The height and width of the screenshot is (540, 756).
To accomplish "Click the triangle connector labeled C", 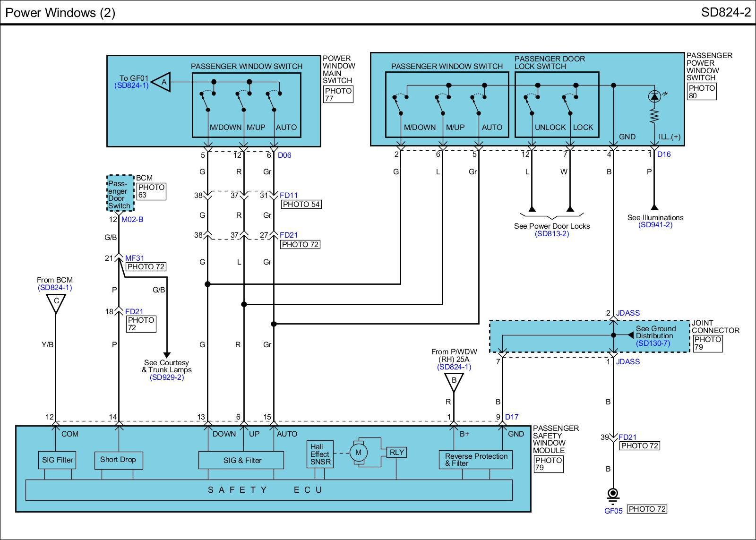I will pos(56,302).
